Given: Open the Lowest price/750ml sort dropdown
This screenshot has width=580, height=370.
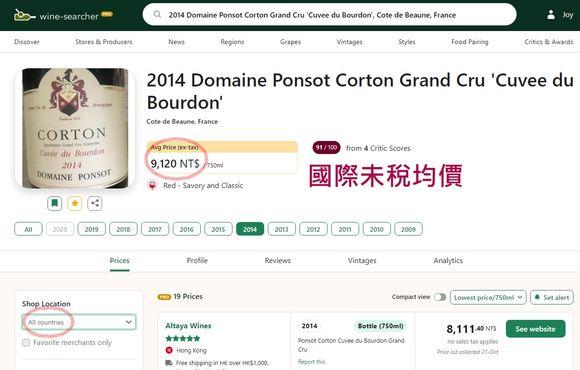Looking at the screenshot, I should (x=488, y=297).
